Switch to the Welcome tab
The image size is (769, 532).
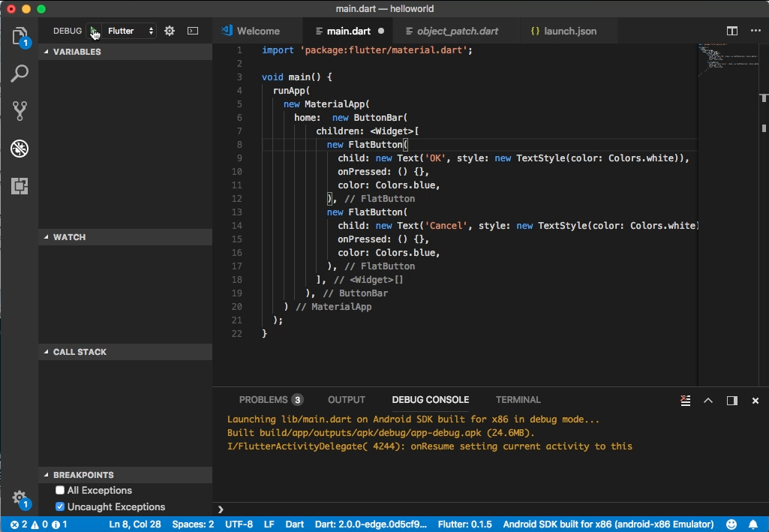coord(258,31)
